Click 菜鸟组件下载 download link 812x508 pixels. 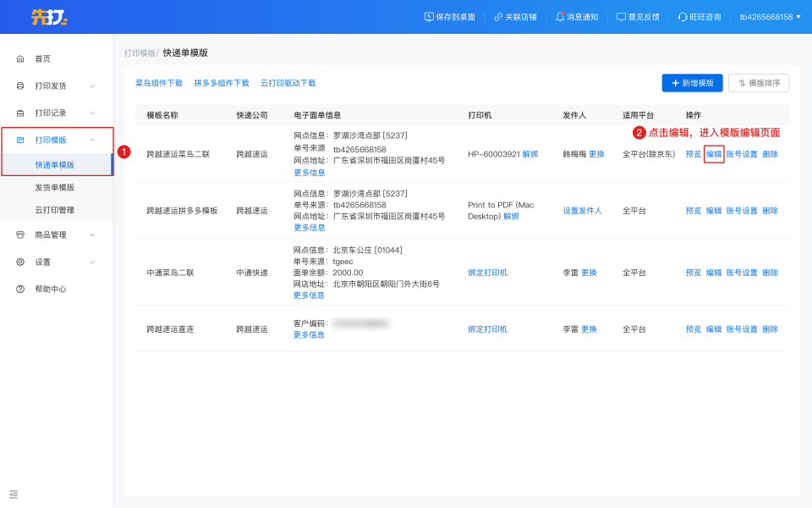click(x=159, y=83)
